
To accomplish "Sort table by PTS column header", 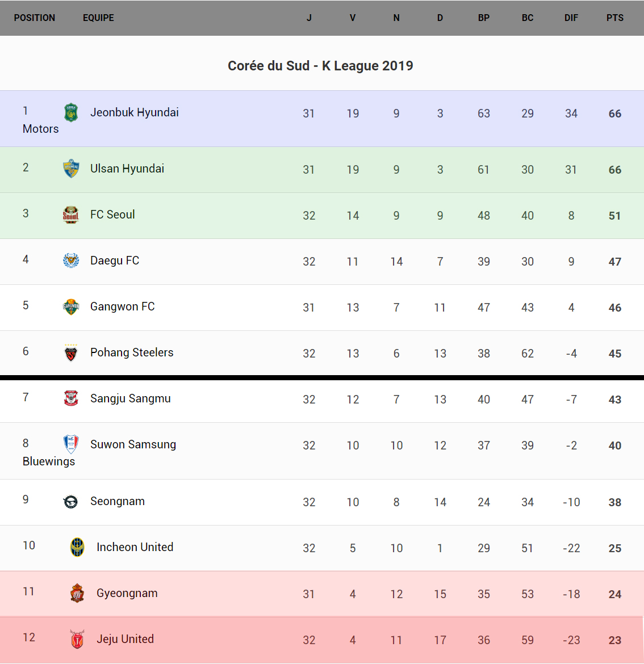I will (x=614, y=18).
